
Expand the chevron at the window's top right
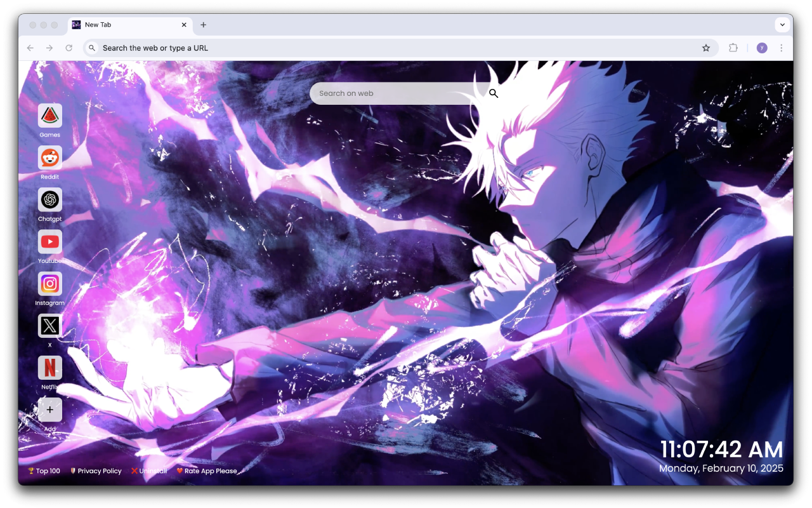click(783, 25)
